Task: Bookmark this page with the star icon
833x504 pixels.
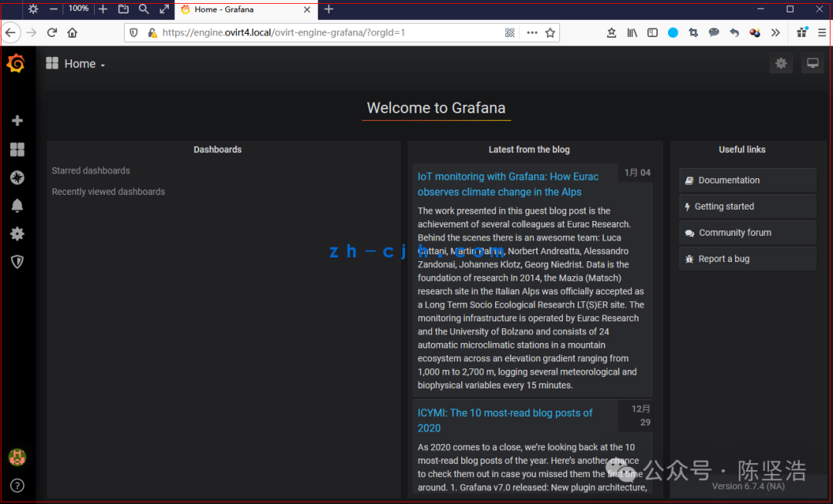Action: coord(551,33)
